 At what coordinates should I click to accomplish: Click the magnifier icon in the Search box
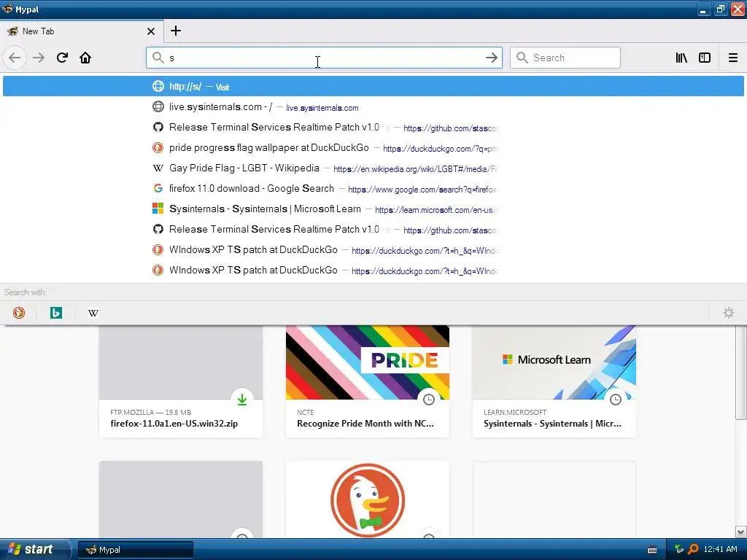(x=522, y=58)
